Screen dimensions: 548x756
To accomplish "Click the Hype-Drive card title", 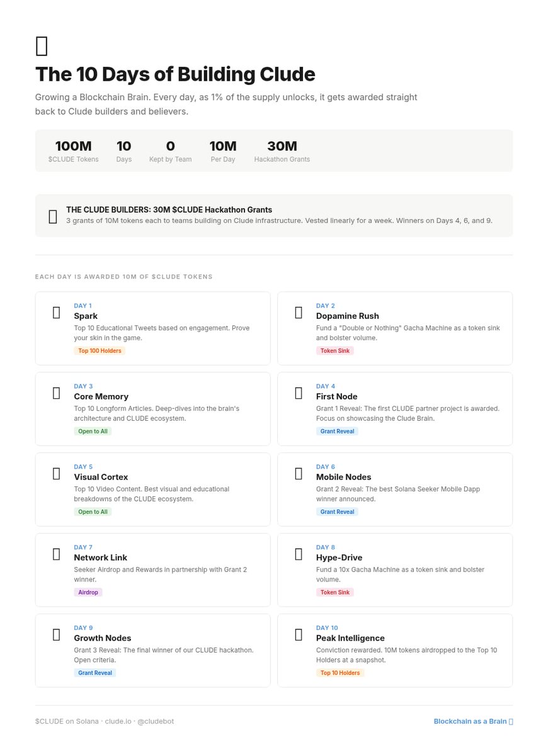I will coord(340,558).
